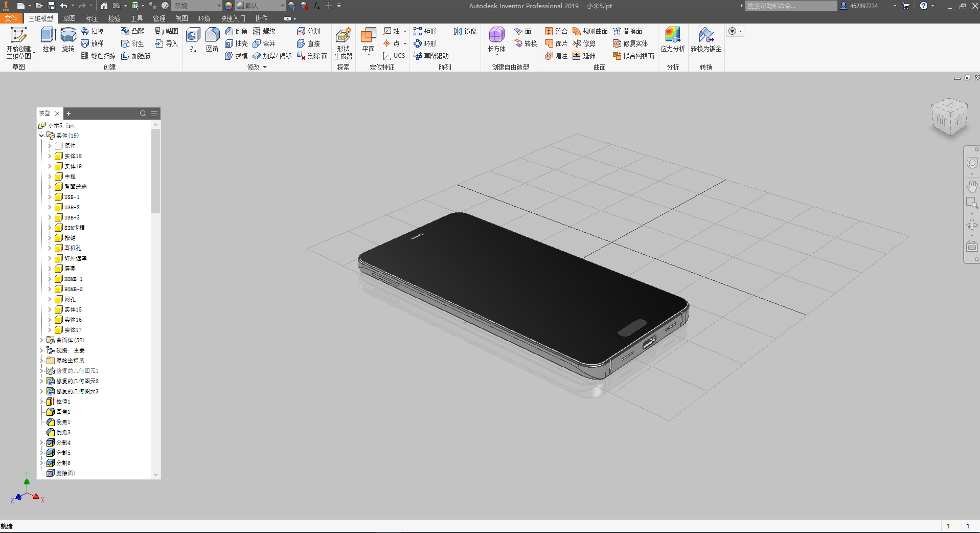Click the Undo icon in quick access toolbar
The width and height of the screenshot is (980, 533).
tap(64, 6)
